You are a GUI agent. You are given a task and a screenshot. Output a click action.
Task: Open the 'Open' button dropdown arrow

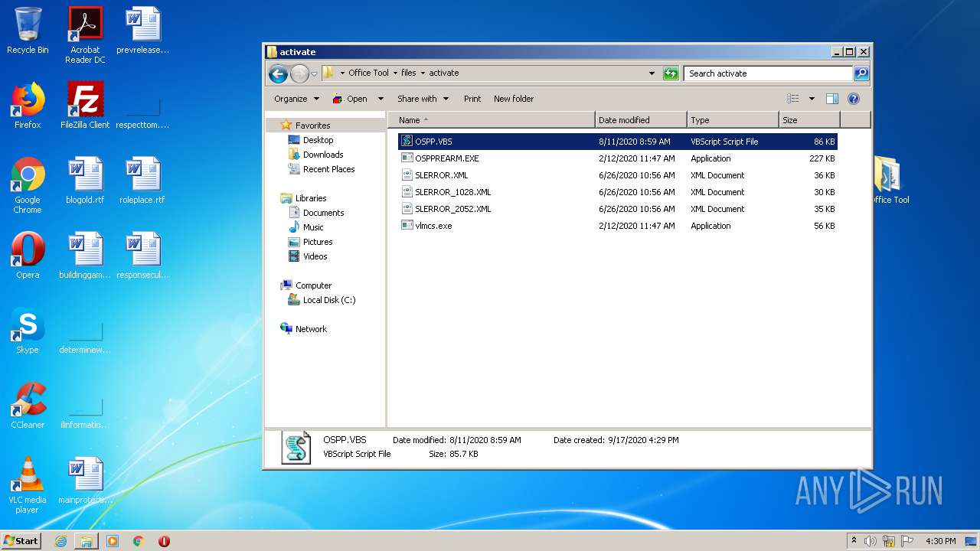(381, 99)
